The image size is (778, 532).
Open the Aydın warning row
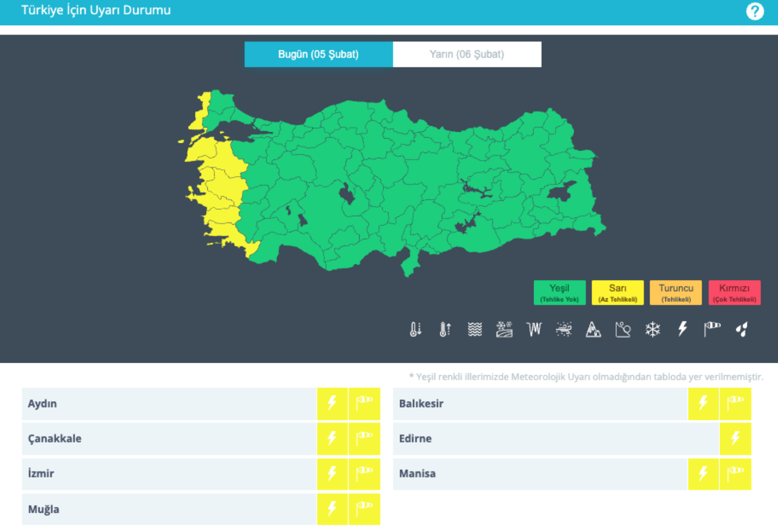[169, 404]
